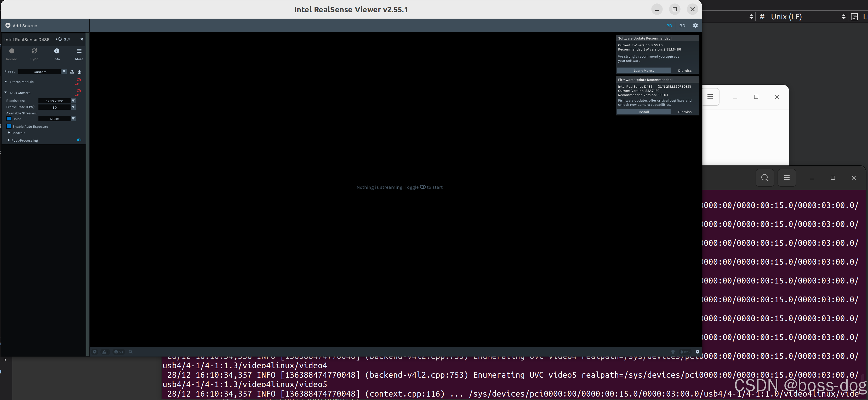This screenshot has height=400, width=868.
Task: Switch to the 3D view tab
Action: click(x=682, y=26)
